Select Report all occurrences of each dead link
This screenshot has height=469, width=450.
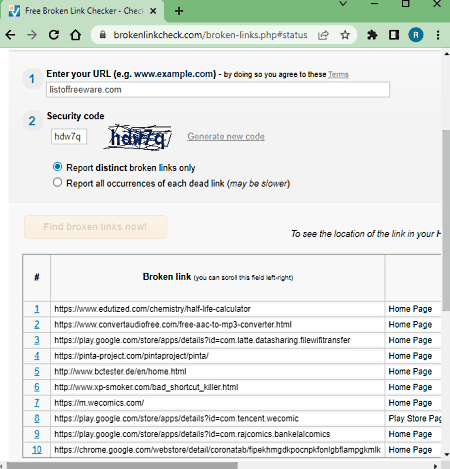[57, 182]
